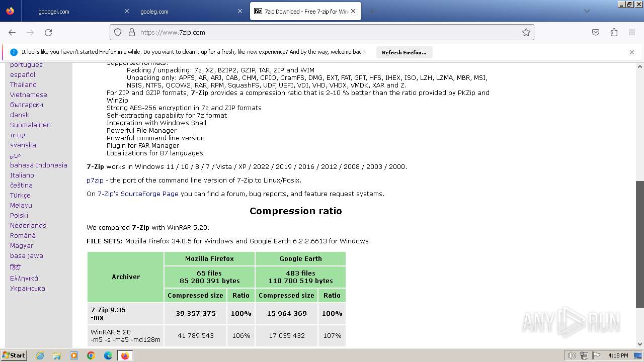Open the p7zip link
This screenshot has width=644, height=362.
click(95, 180)
